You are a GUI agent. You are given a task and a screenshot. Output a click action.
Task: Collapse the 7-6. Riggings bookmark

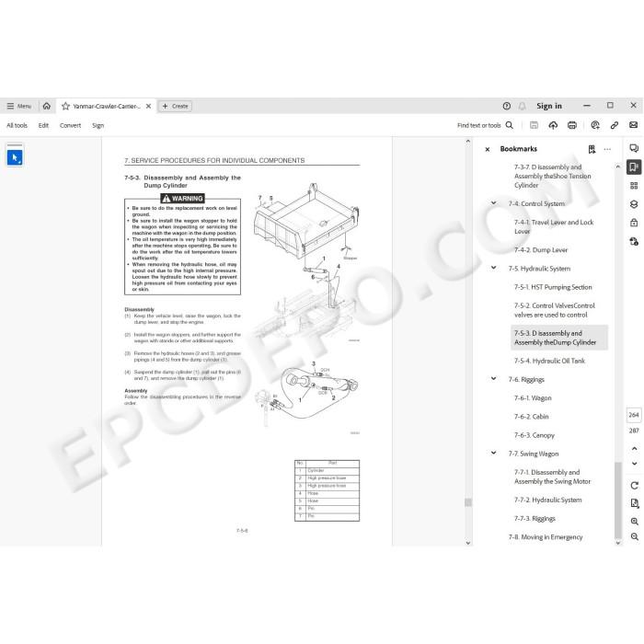point(494,379)
